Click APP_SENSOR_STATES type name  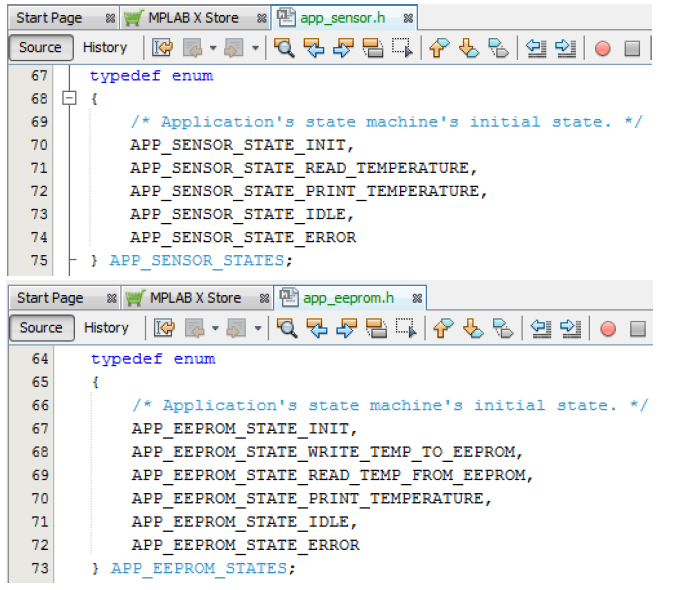click(197, 261)
